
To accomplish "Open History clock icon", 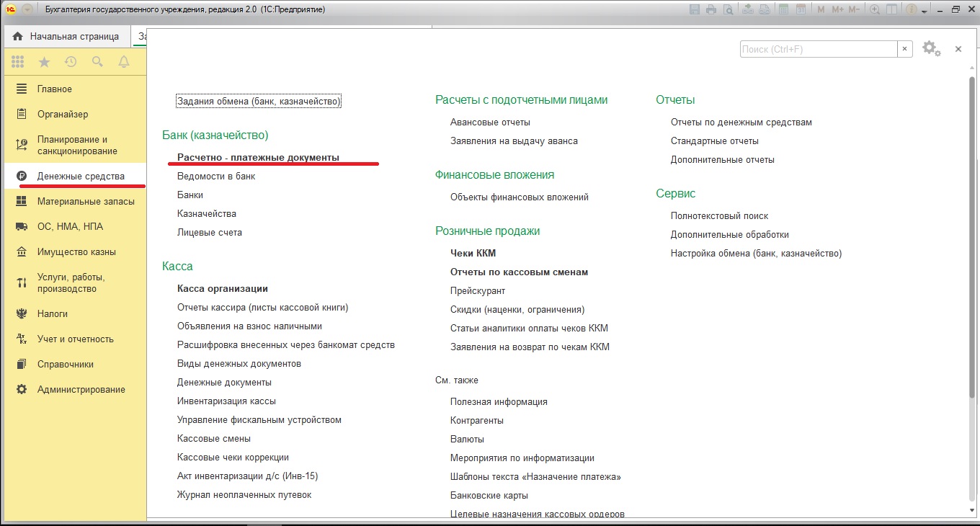I will pos(71,62).
